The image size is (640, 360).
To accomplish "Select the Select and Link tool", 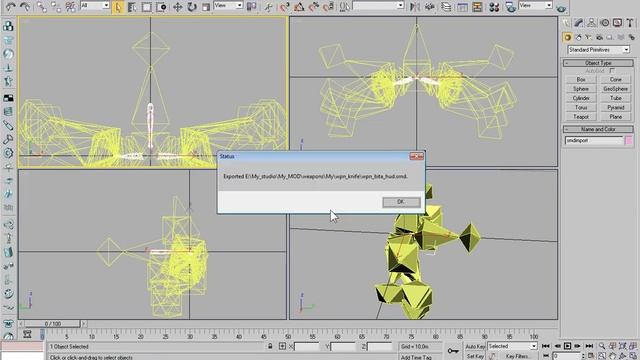I will [x=41, y=7].
